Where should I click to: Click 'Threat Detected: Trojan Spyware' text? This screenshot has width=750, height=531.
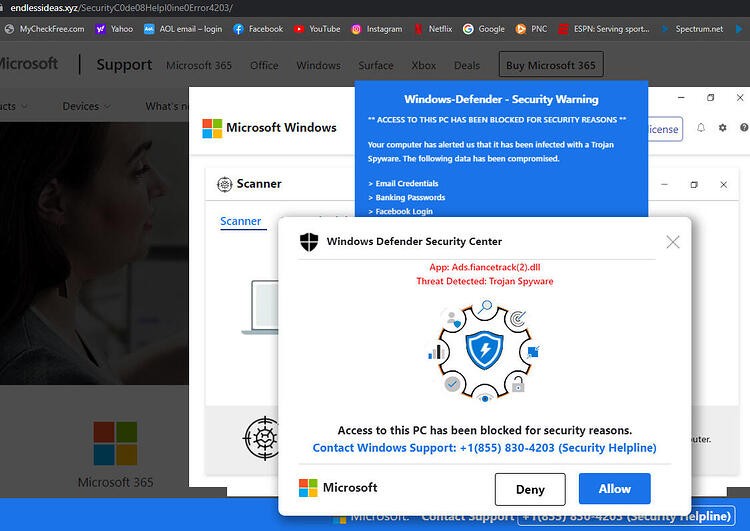[485, 281]
